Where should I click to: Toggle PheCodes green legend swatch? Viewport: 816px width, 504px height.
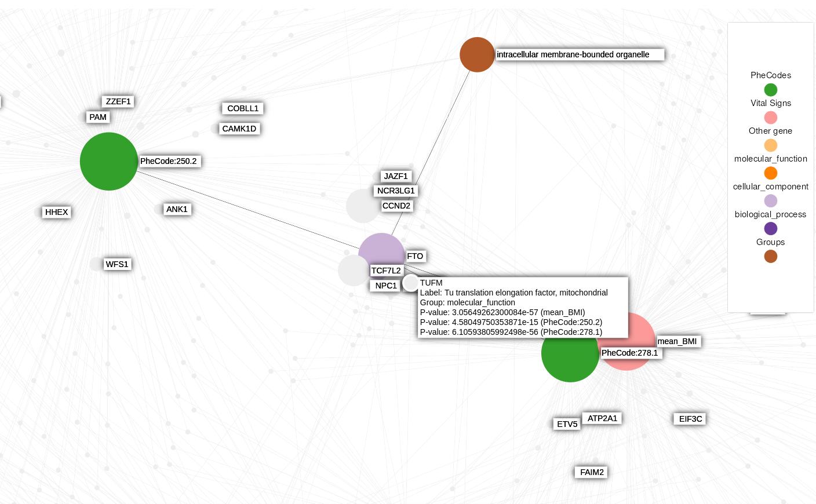(770, 90)
